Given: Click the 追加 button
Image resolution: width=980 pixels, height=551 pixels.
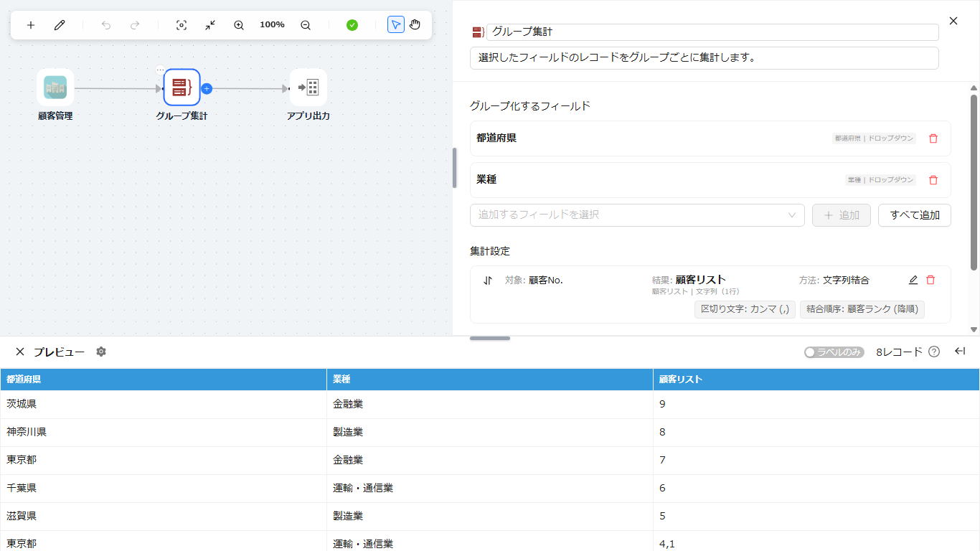Looking at the screenshot, I should coord(842,215).
